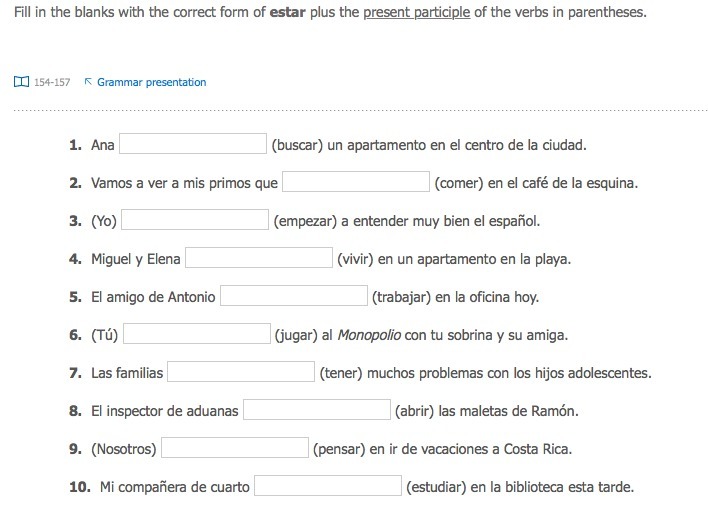Click the question number 5 label
Screen dimensions: 708x514
pos(75,297)
